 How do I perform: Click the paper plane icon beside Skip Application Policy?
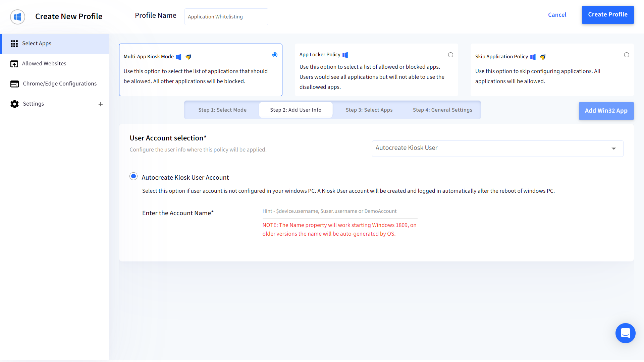pos(543,57)
